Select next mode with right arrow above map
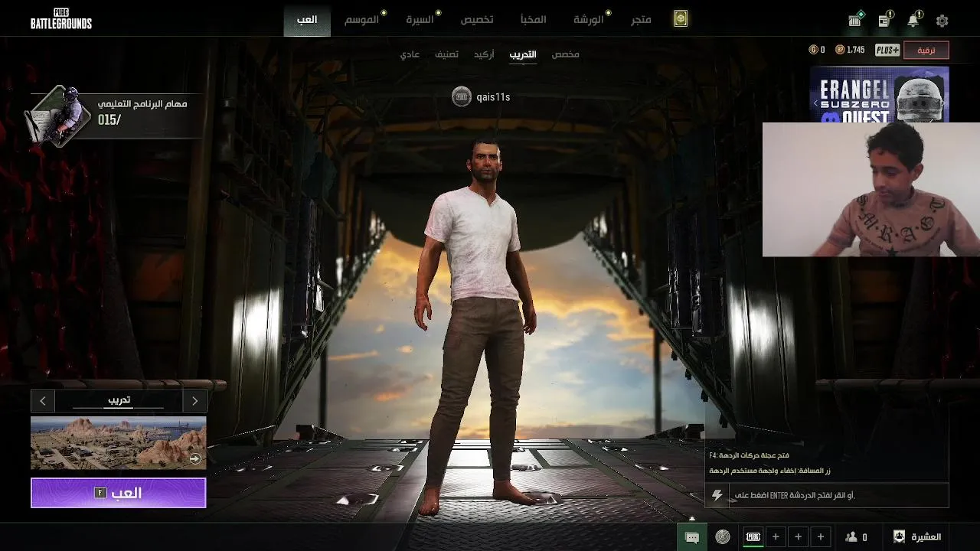This screenshot has height=551, width=980. (x=195, y=401)
